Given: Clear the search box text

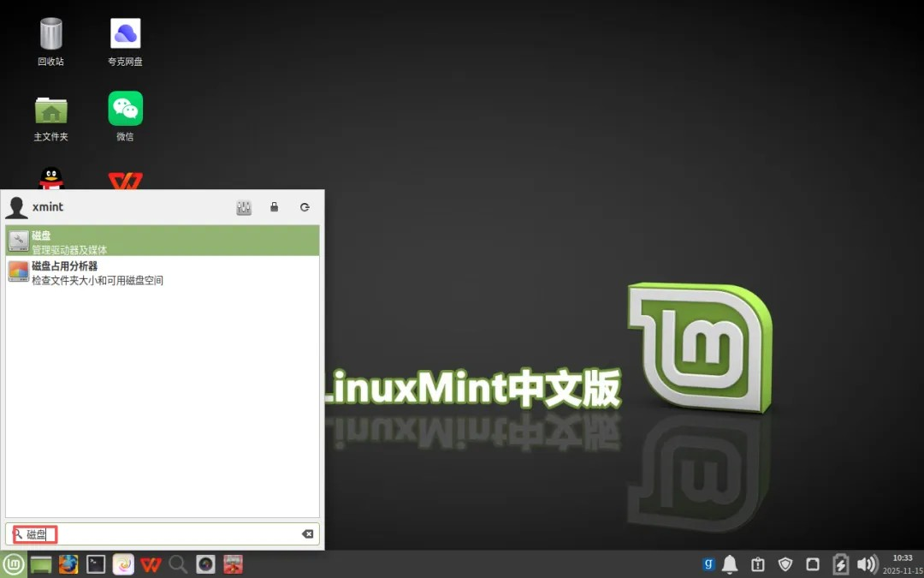Looking at the screenshot, I should pos(307,533).
